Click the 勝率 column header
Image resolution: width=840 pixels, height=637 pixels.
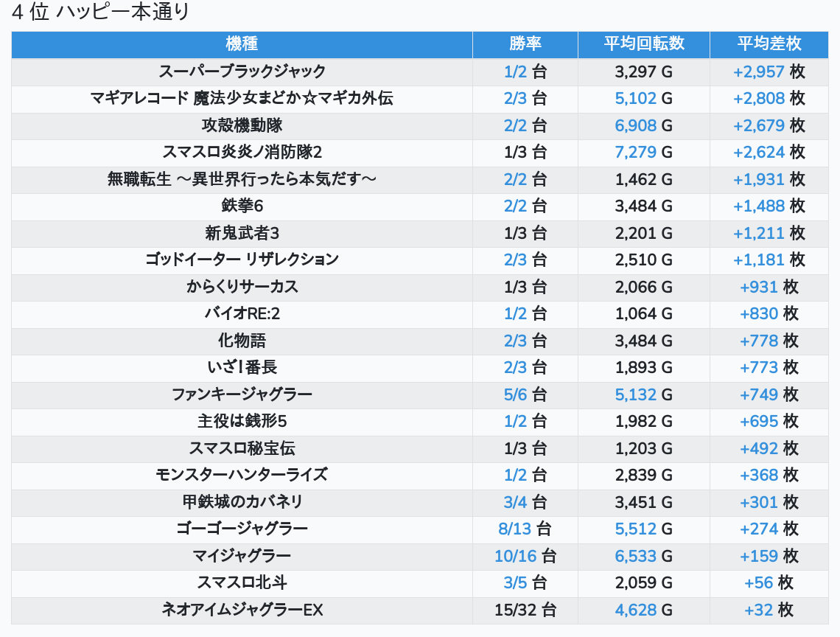click(525, 44)
